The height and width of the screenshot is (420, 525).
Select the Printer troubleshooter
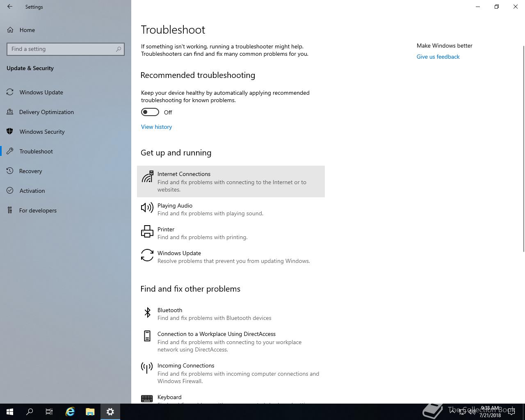[x=231, y=233]
